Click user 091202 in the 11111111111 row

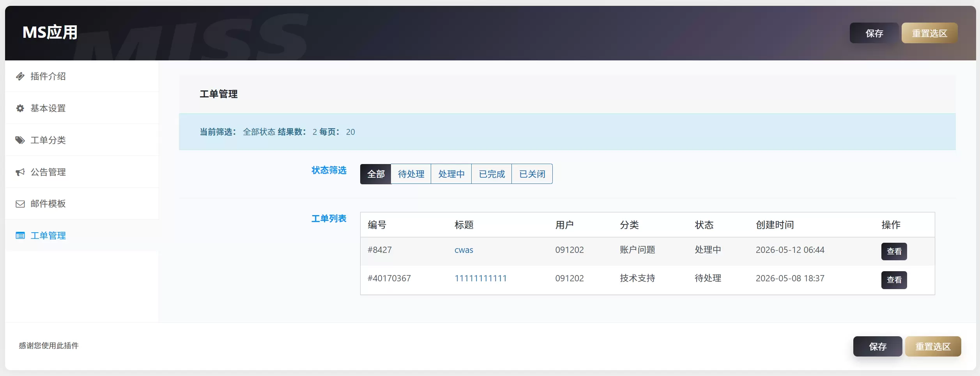click(569, 279)
